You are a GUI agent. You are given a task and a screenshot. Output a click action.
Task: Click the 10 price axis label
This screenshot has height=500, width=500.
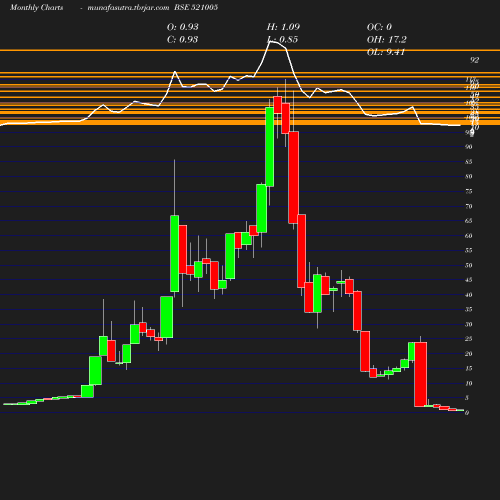pos(469,383)
